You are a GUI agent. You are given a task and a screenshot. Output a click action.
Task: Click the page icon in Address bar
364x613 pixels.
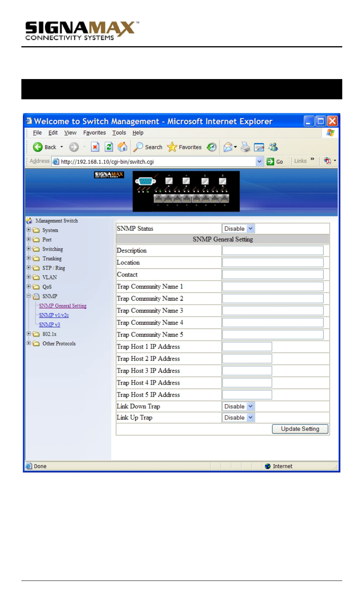click(x=56, y=162)
